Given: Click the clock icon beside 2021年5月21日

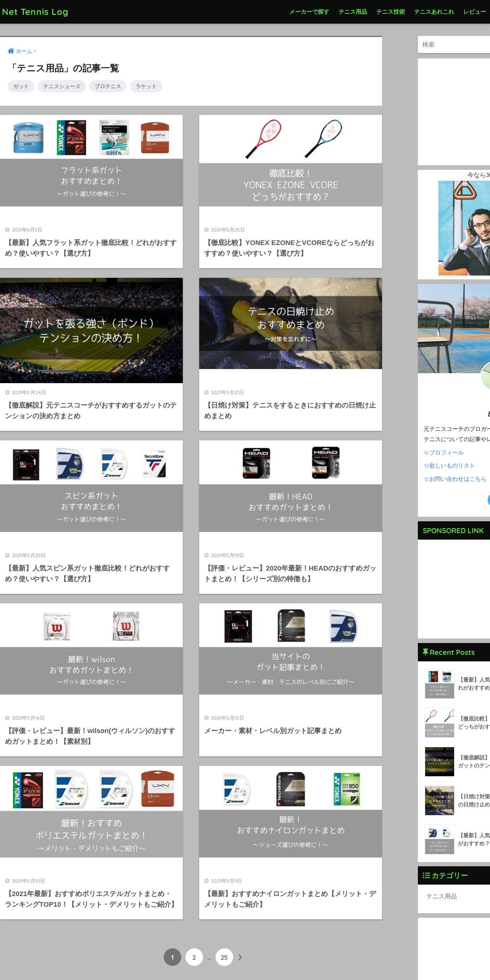Looking at the screenshot, I should point(206,392).
